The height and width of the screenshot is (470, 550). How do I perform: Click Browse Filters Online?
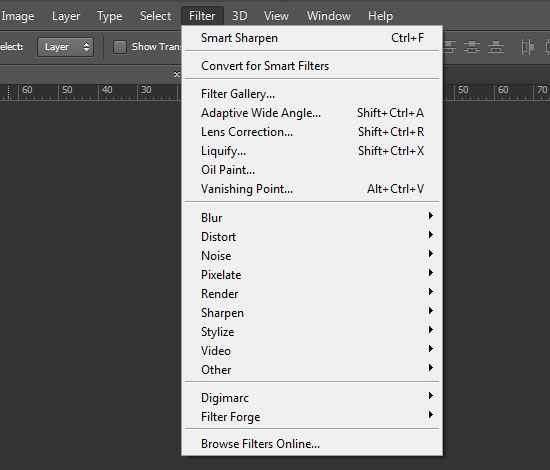point(312,444)
